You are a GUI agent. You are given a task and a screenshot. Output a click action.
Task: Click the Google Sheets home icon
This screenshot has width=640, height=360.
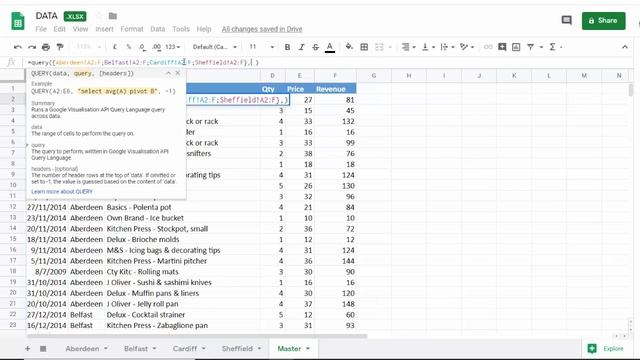coord(18,21)
